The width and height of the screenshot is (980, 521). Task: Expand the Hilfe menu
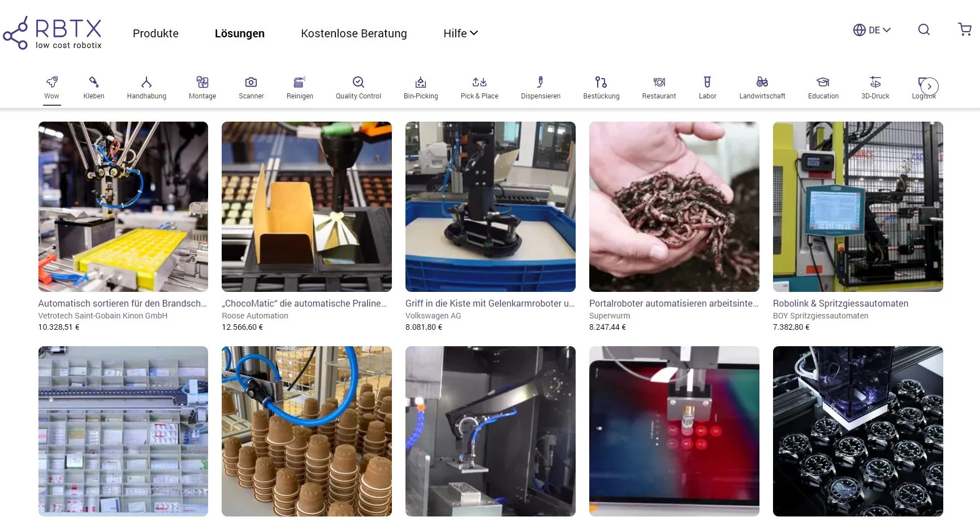(x=460, y=33)
